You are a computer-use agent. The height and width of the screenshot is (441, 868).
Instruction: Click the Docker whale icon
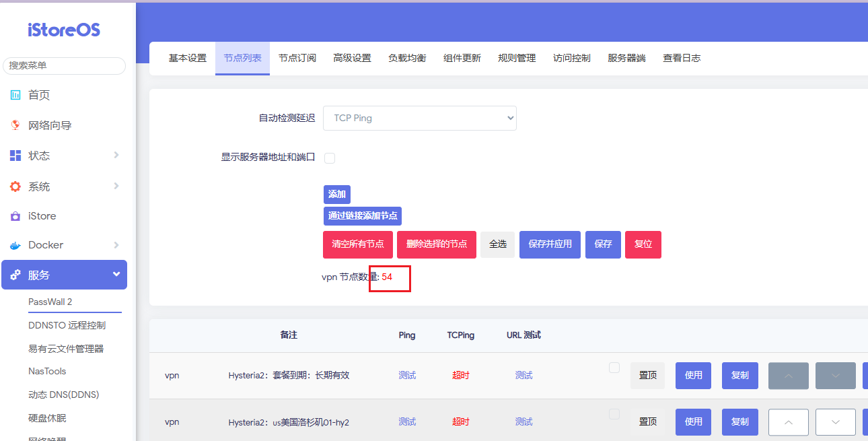15,245
